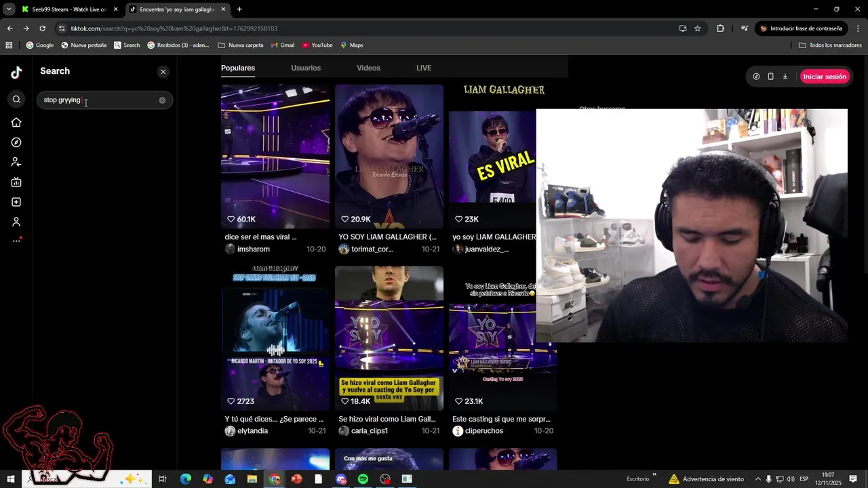
Task: Bookmark page with the star icon
Action: [697, 28]
